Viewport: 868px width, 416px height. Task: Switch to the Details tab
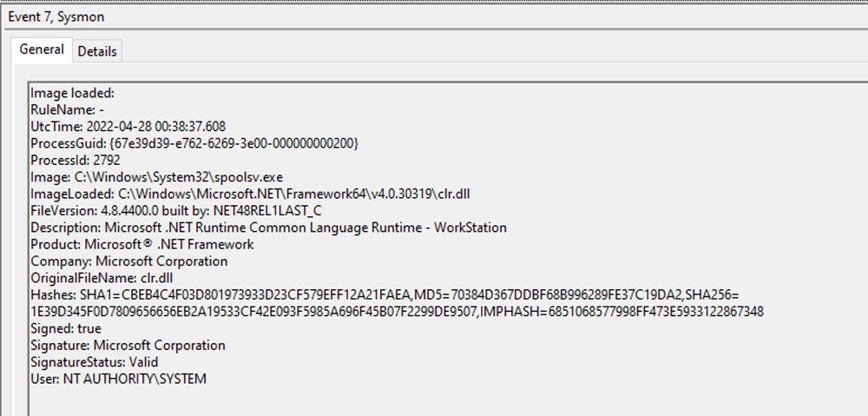pyautogui.click(x=97, y=51)
